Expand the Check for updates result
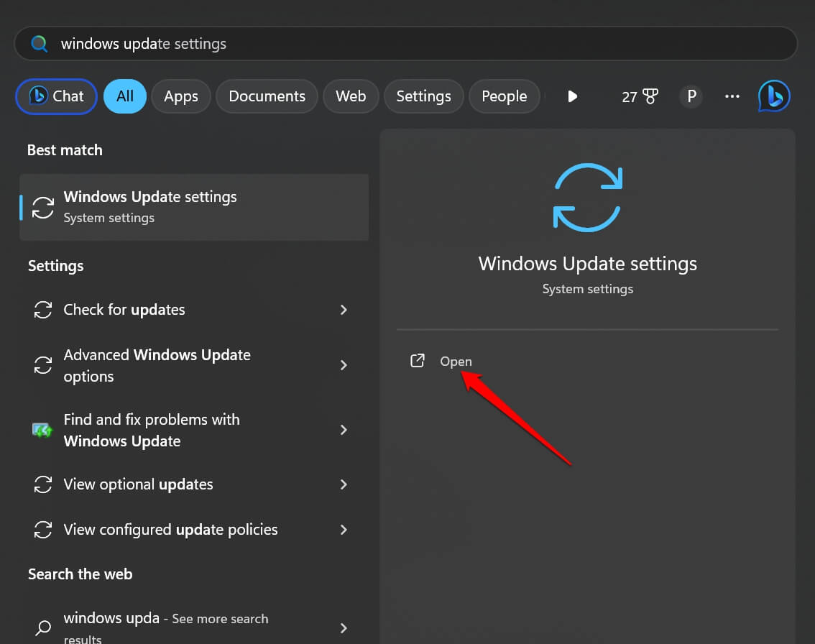 coord(344,310)
